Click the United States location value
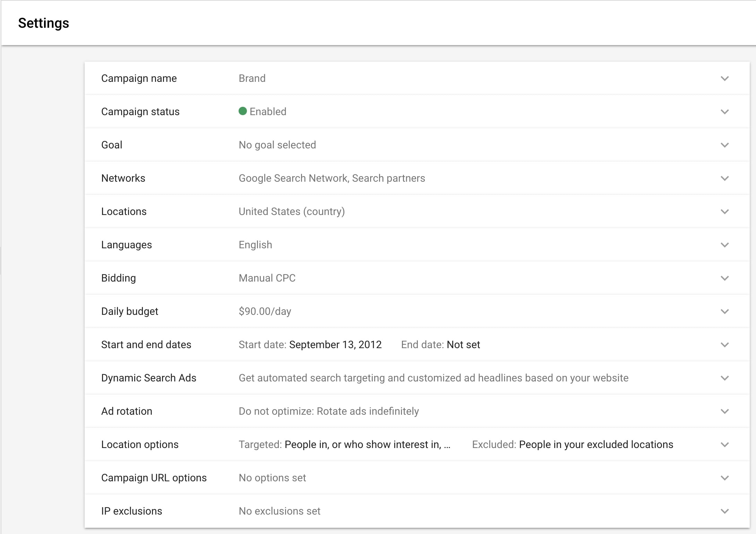Viewport: 756px width, 534px height. coord(291,211)
